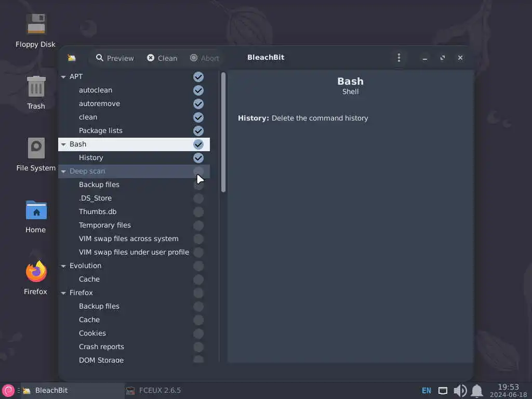Open the Floppy Disk desktop icon
The height and width of the screenshot is (399, 532).
(36, 31)
